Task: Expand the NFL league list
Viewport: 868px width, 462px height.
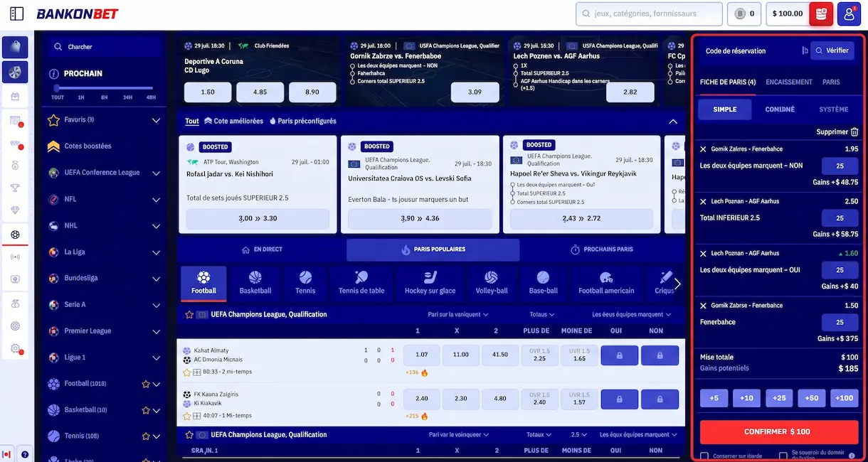Action: coord(156,200)
